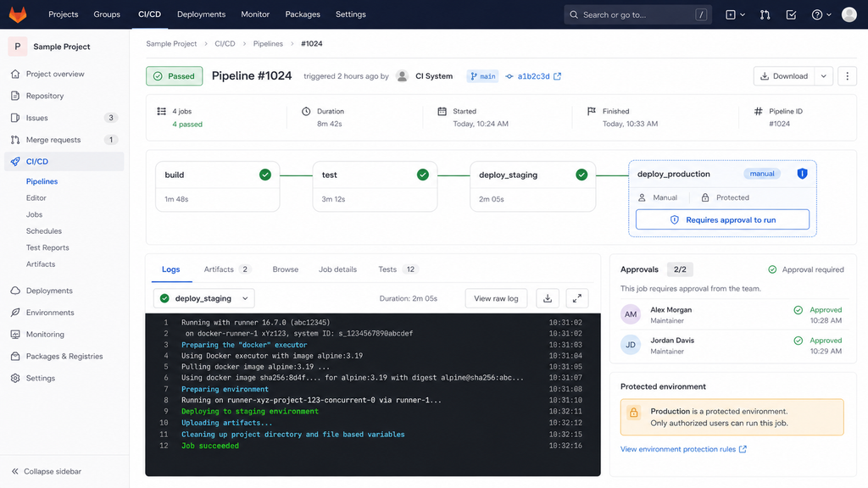
Task: Open the deploy_staging job selector dropdown
Action: coord(203,298)
